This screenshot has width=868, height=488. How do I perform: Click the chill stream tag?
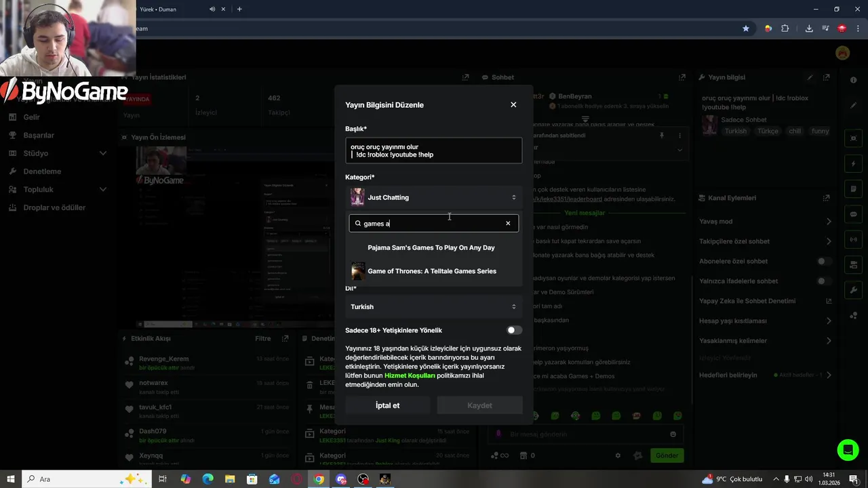[794, 131]
